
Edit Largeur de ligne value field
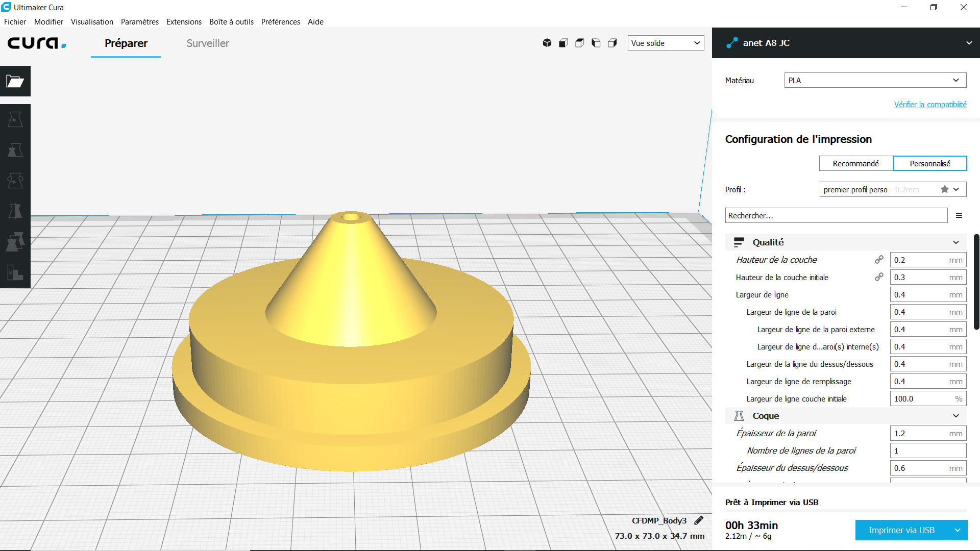coord(928,294)
